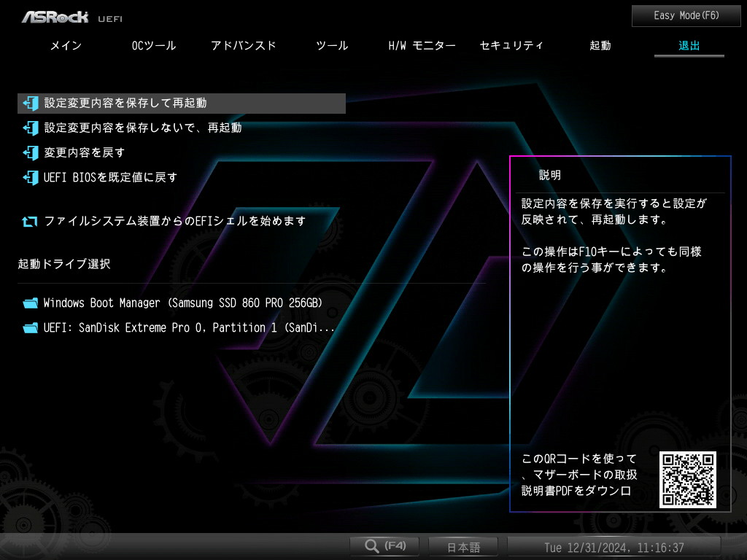This screenshot has height=560, width=747.
Task: Switch to the OCツール tab
Action: click(x=154, y=46)
